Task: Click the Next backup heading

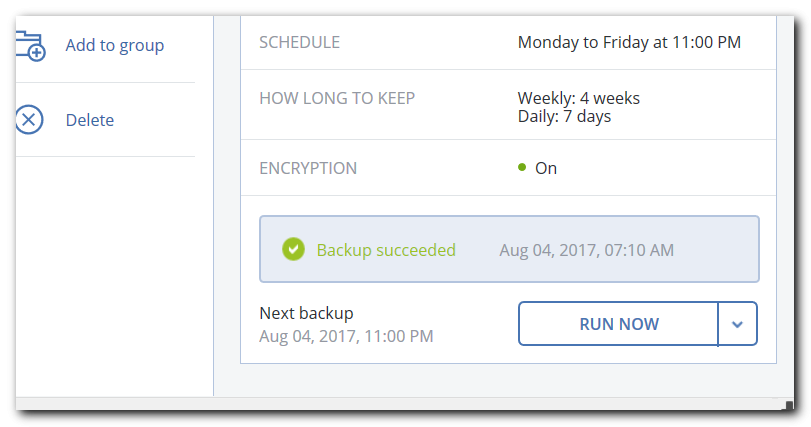Action: [306, 313]
